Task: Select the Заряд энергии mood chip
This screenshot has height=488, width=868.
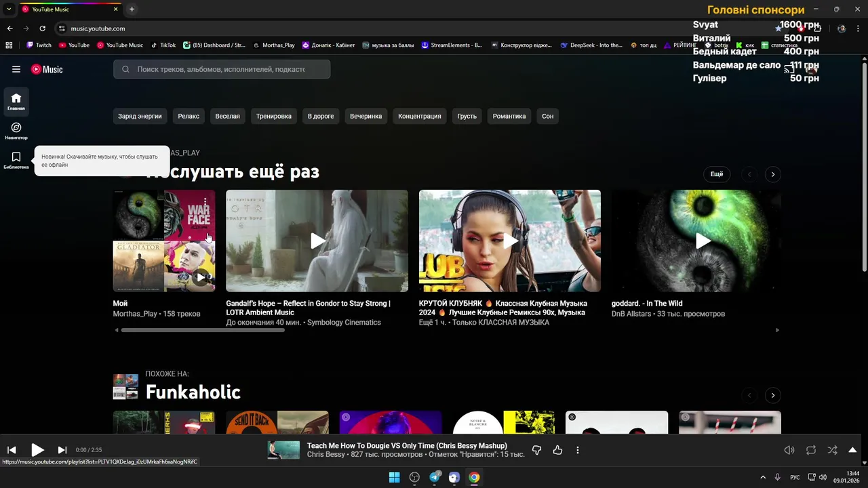Action: click(140, 116)
